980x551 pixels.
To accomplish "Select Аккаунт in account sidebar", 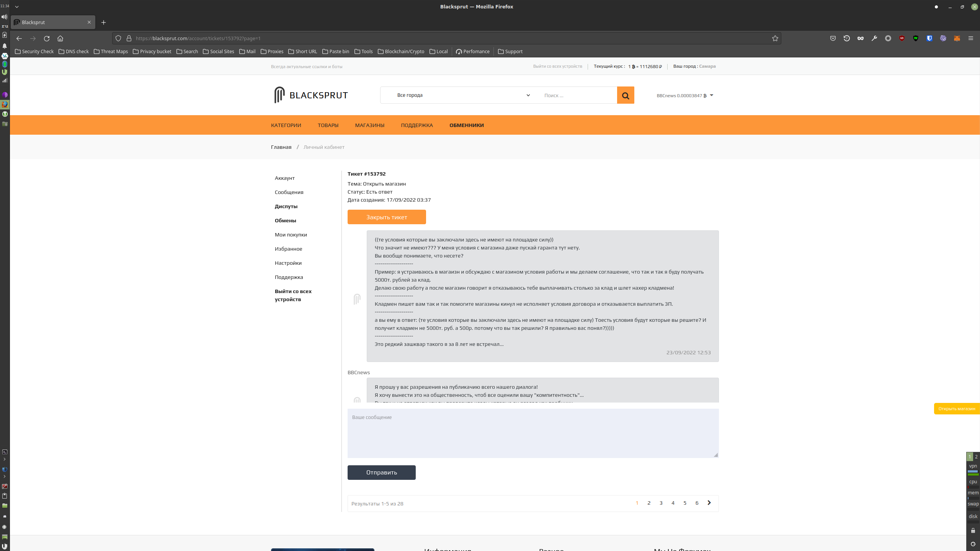I will [285, 178].
